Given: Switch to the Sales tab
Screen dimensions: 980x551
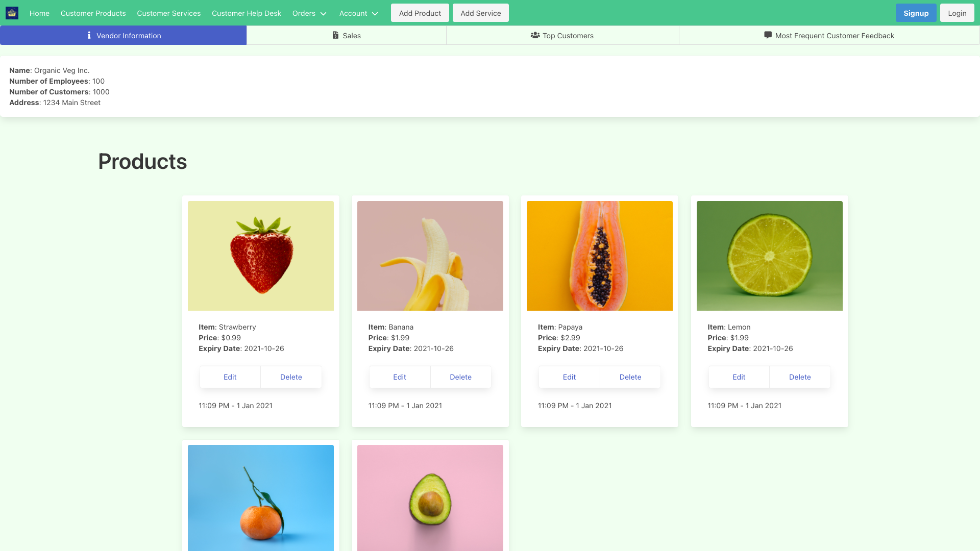Looking at the screenshot, I should click(x=347, y=35).
